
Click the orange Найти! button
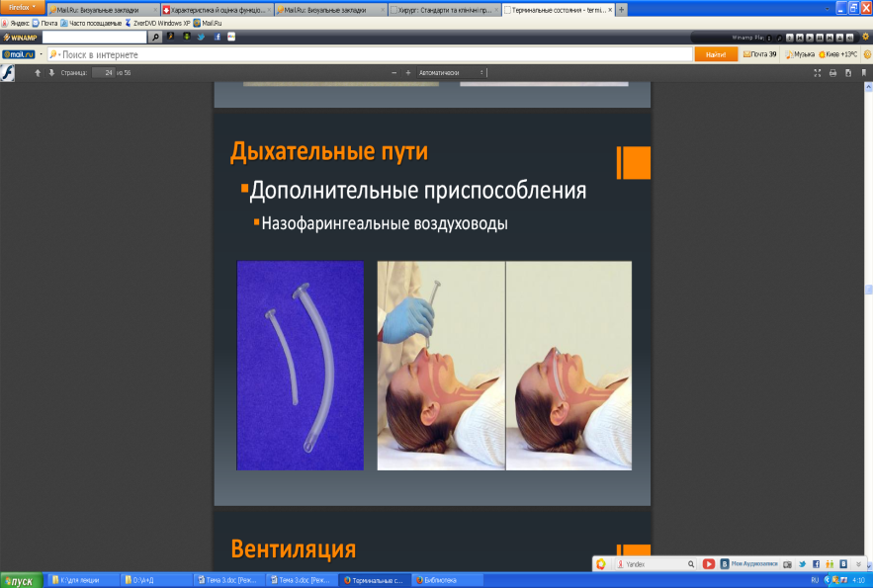coord(716,54)
